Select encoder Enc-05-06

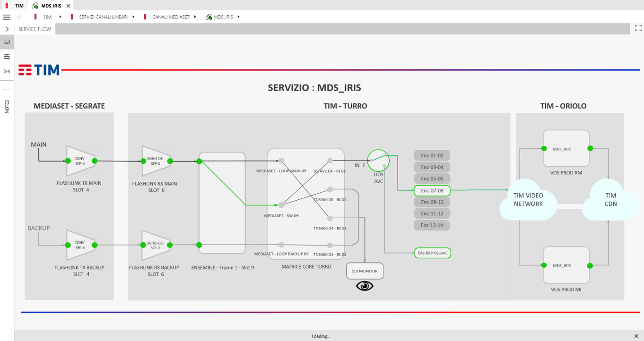(432, 179)
